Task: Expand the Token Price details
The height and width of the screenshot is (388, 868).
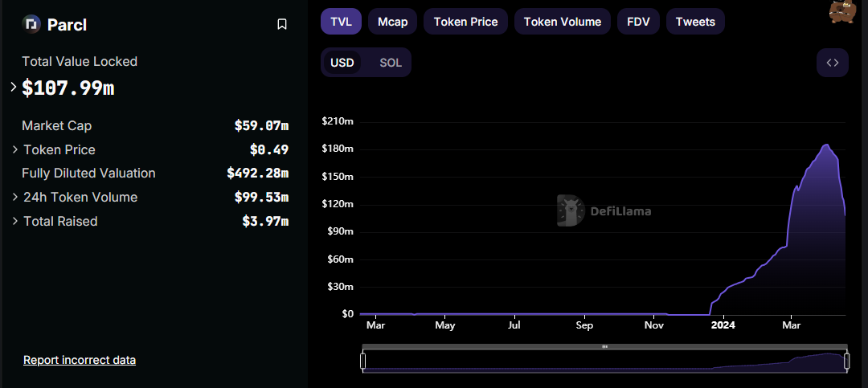Action: (x=15, y=150)
